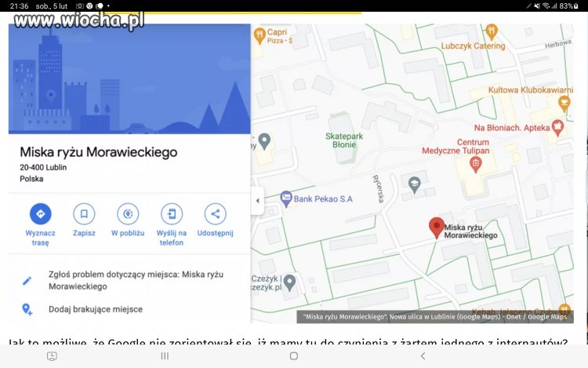
Task: Click the Rycerska street label
Action: pyautogui.click(x=378, y=188)
